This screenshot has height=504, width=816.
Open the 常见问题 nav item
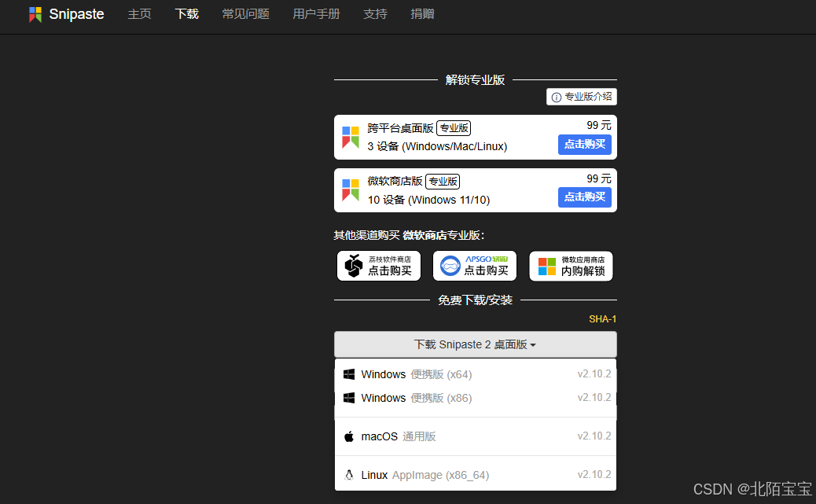click(245, 14)
